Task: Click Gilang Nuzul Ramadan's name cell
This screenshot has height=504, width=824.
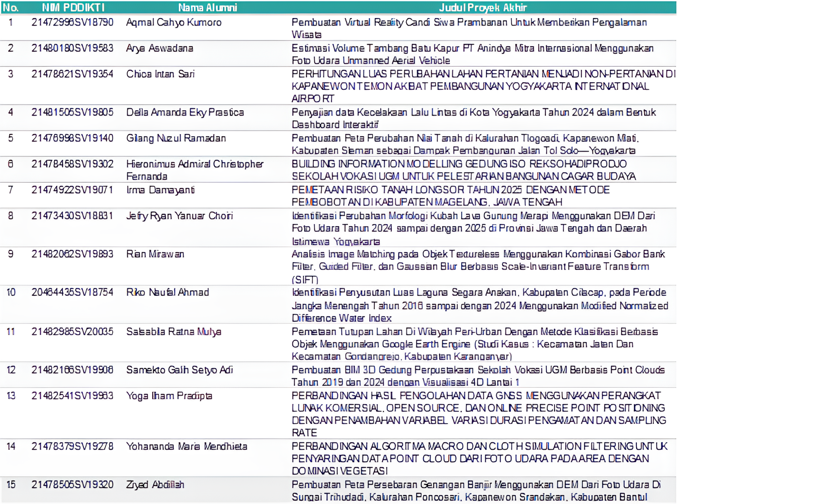Action: click(x=176, y=138)
